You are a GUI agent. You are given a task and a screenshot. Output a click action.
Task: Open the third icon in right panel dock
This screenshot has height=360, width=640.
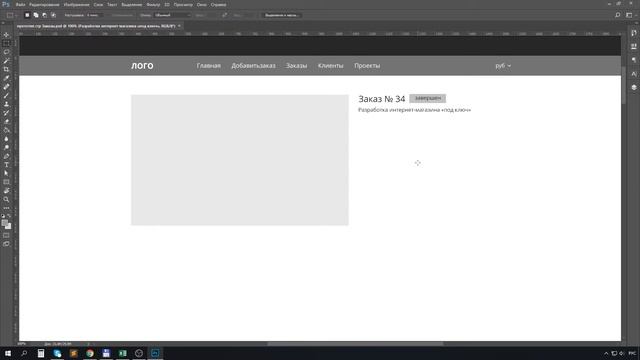click(x=634, y=60)
